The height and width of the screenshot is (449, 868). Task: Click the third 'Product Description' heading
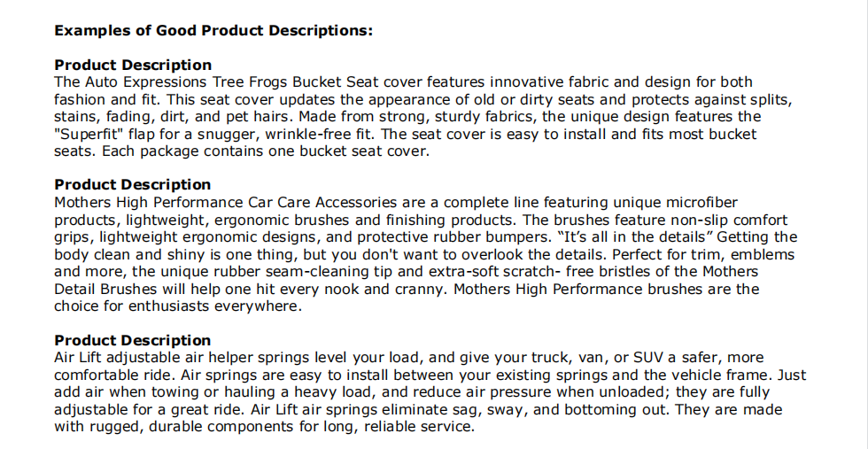[133, 340]
